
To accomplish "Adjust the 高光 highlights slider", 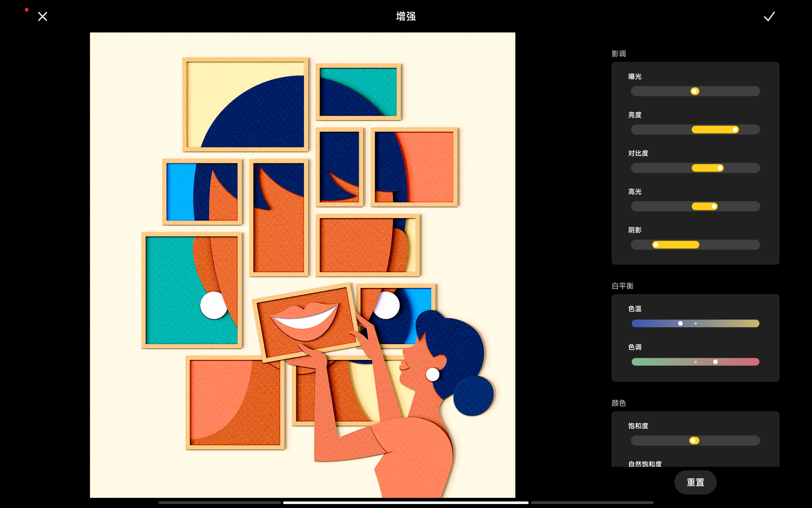I will (x=695, y=206).
